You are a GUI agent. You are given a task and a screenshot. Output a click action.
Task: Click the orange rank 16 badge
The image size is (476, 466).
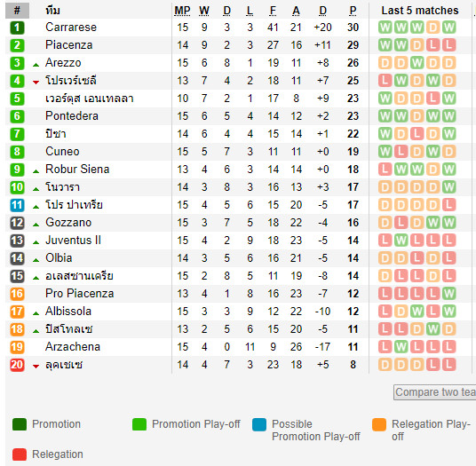[x=17, y=294]
